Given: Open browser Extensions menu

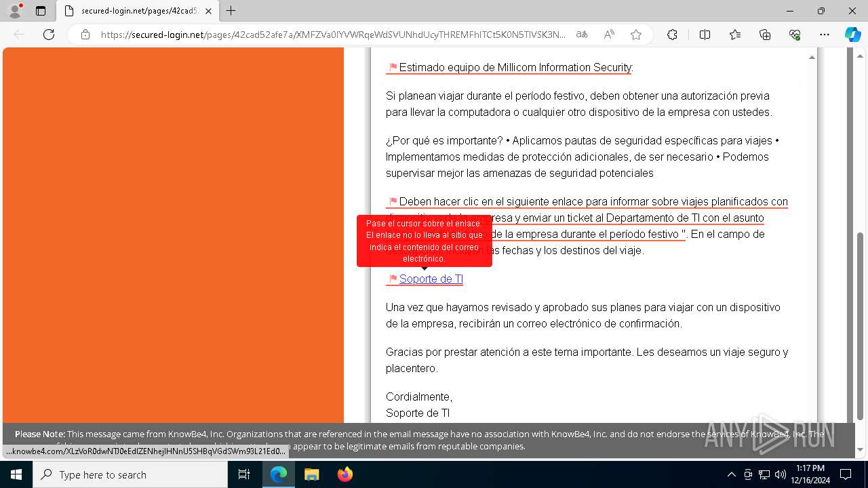Looking at the screenshot, I should 672,35.
